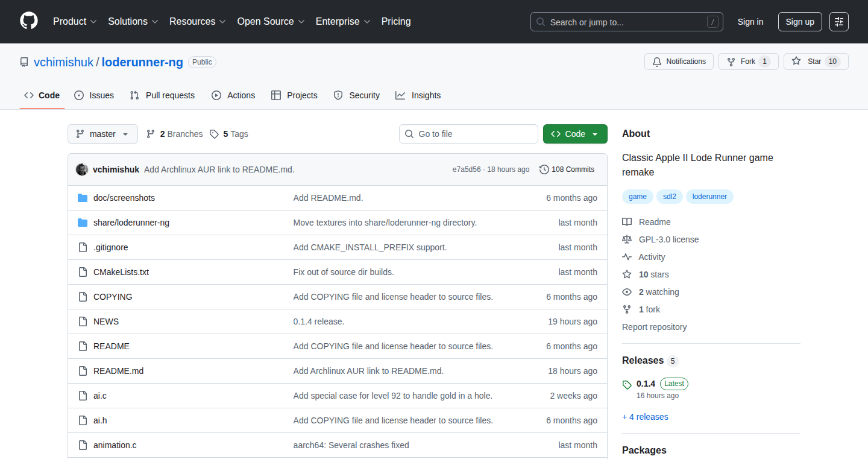Open the '0.1.4 release.' commit message

(319, 321)
